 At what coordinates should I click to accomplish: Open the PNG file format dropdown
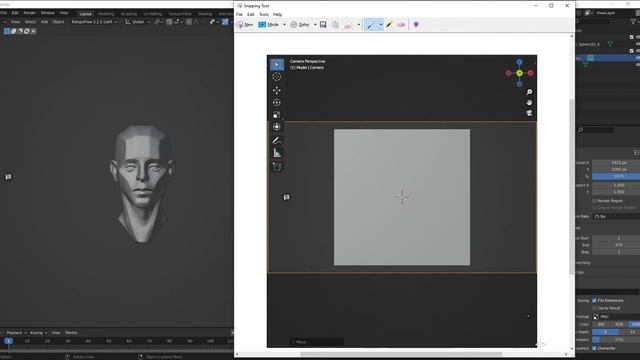(x=616, y=317)
